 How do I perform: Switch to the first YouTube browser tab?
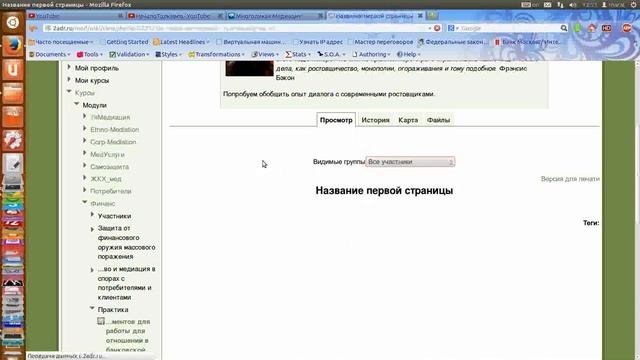coord(76,16)
